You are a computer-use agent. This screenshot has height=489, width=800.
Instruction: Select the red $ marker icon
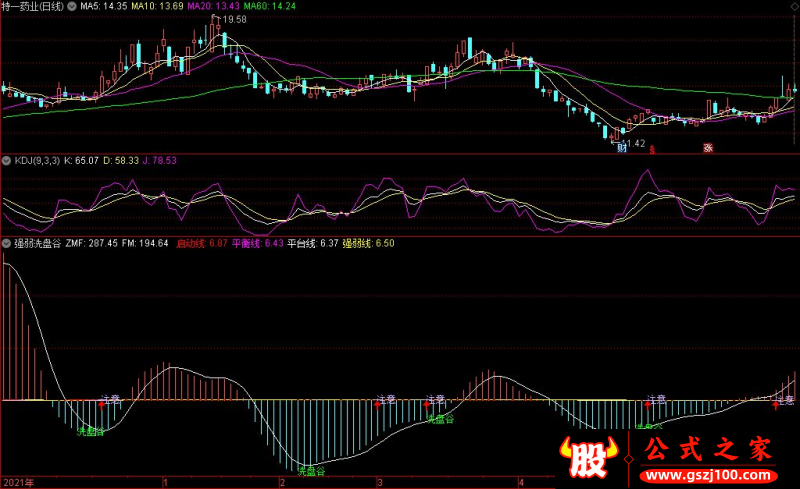(652, 150)
